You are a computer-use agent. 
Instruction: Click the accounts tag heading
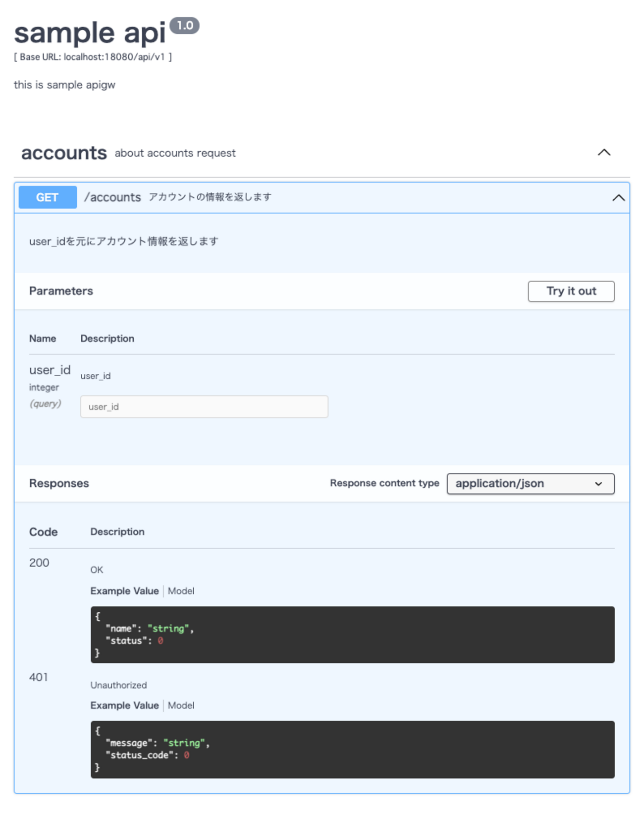64,153
